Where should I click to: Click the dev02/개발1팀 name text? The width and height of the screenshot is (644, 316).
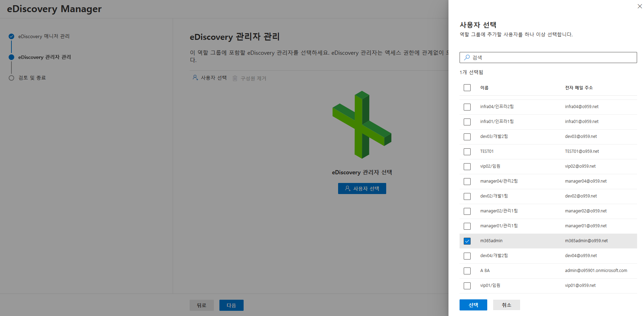(x=494, y=196)
